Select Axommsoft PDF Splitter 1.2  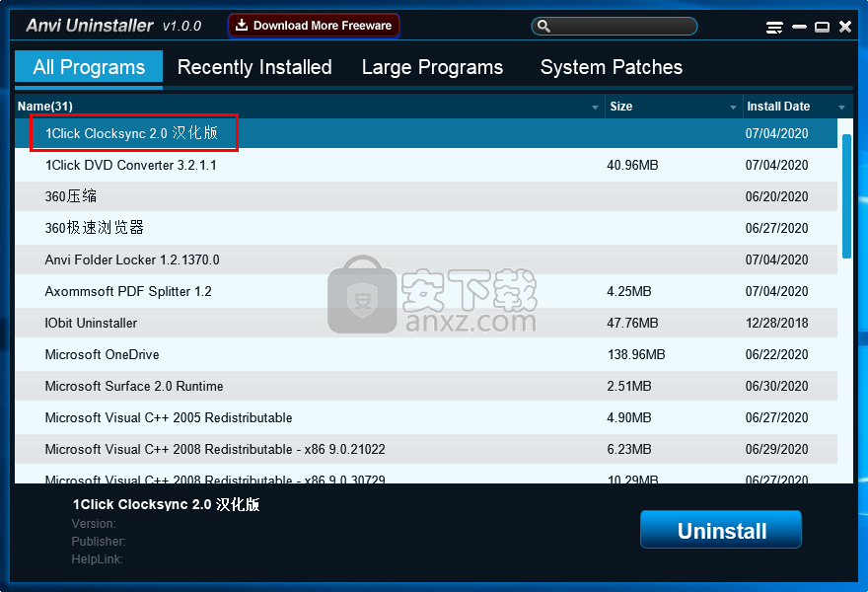tap(426, 291)
